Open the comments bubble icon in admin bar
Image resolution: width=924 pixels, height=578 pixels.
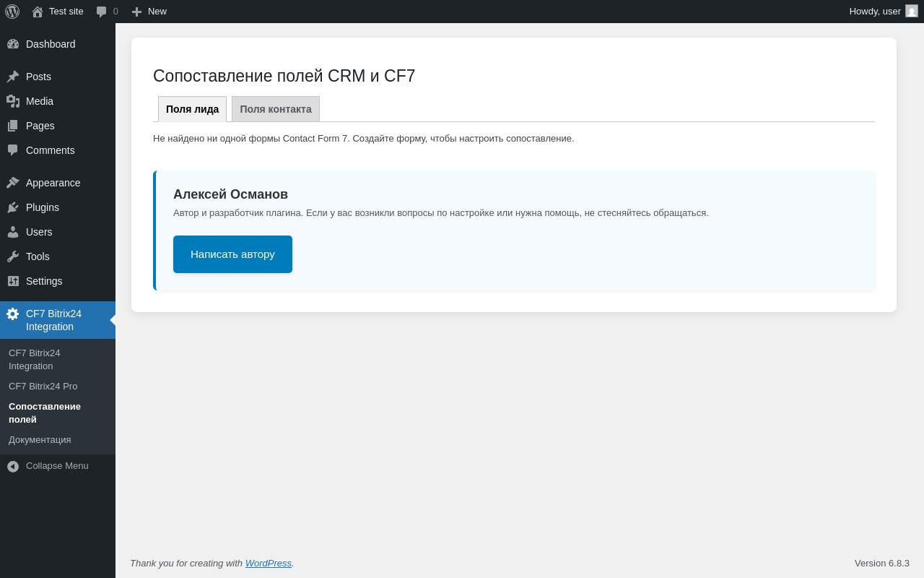pyautogui.click(x=102, y=12)
